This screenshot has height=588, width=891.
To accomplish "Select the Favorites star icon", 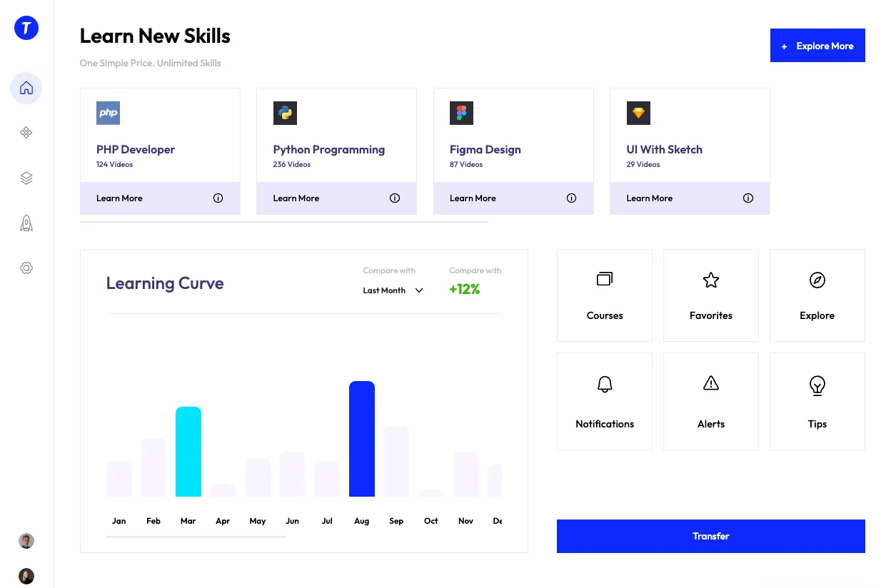I will tap(710, 280).
